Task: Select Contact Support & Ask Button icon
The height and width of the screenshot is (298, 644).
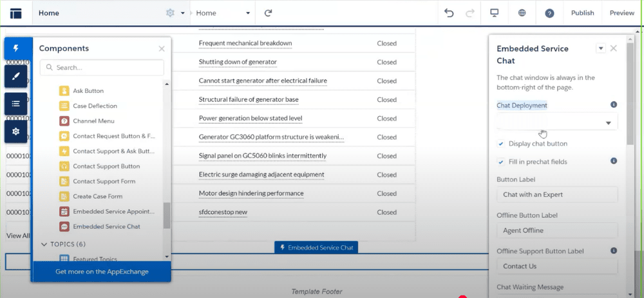Action: pyautogui.click(x=64, y=151)
